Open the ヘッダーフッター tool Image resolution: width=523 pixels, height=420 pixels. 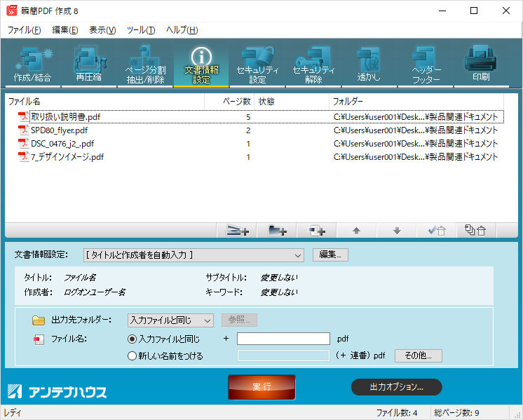click(426, 64)
